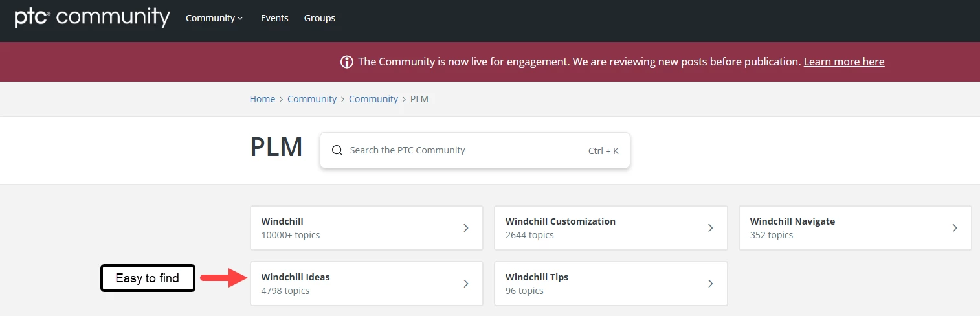Image resolution: width=980 pixels, height=316 pixels.
Task: Click the 4798 topics count
Action: pos(285,291)
